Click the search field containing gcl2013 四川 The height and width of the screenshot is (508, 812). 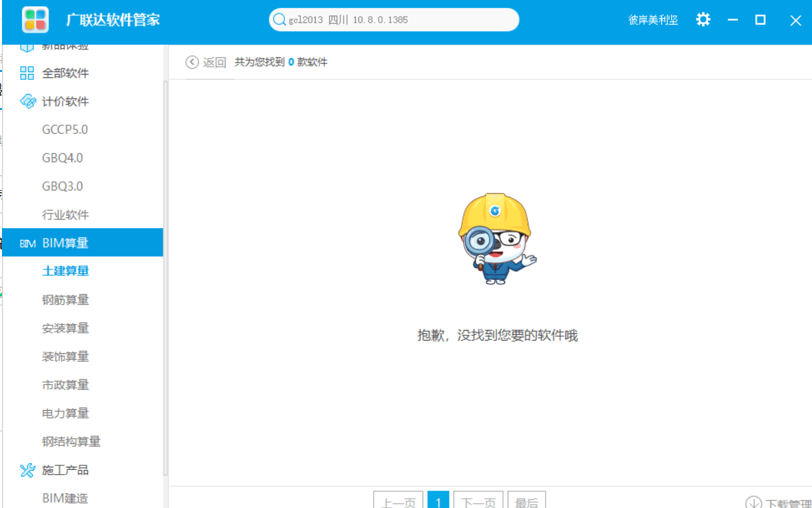tap(394, 20)
